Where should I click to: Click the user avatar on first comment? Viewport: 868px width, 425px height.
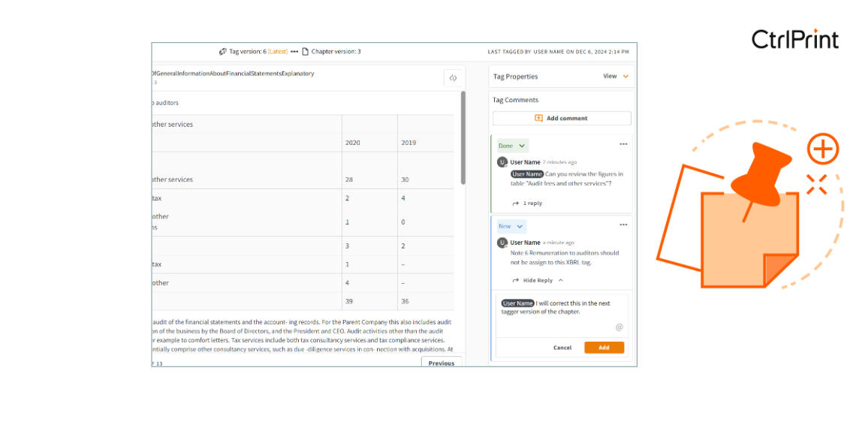point(502,162)
